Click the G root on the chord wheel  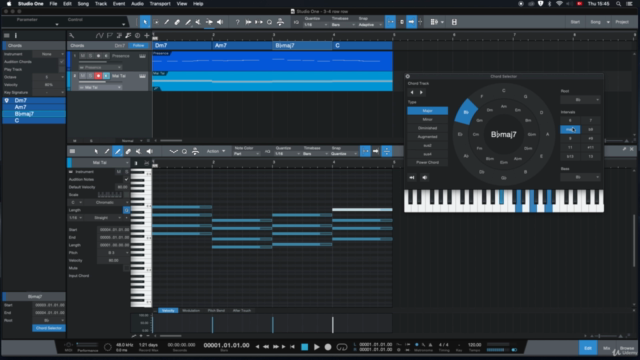(x=525, y=97)
